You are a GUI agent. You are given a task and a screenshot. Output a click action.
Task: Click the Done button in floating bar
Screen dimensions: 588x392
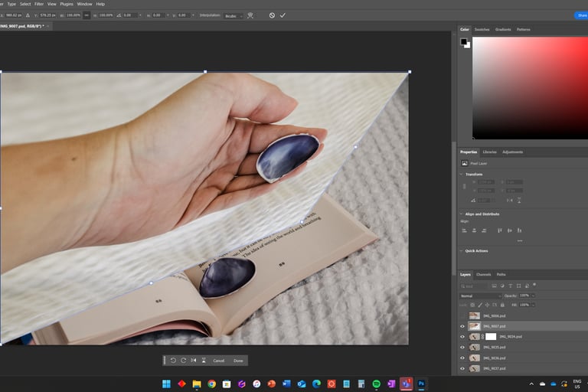pyautogui.click(x=238, y=361)
